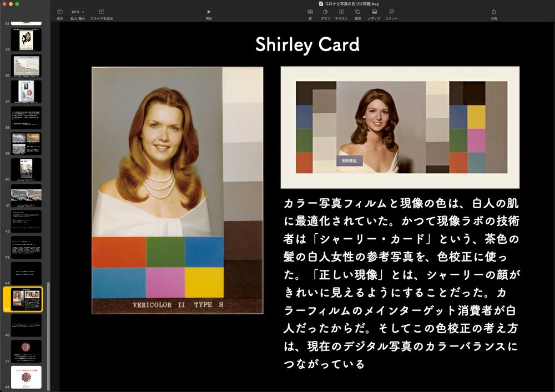Insert a shape using 図形 icon
This screenshot has width=555, height=392.
tap(358, 14)
